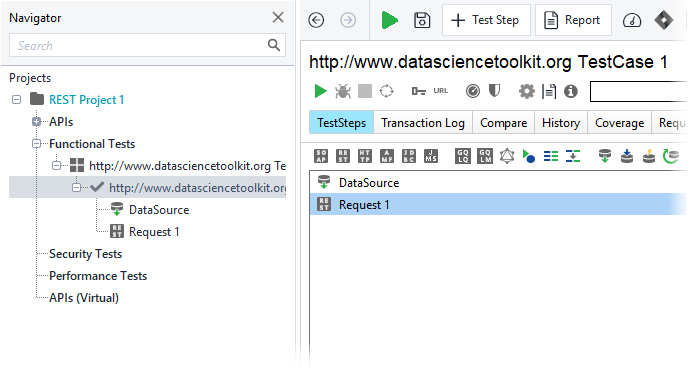Click the empty field beside the info icon
The height and width of the screenshot is (372, 699).
coord(638,91)
